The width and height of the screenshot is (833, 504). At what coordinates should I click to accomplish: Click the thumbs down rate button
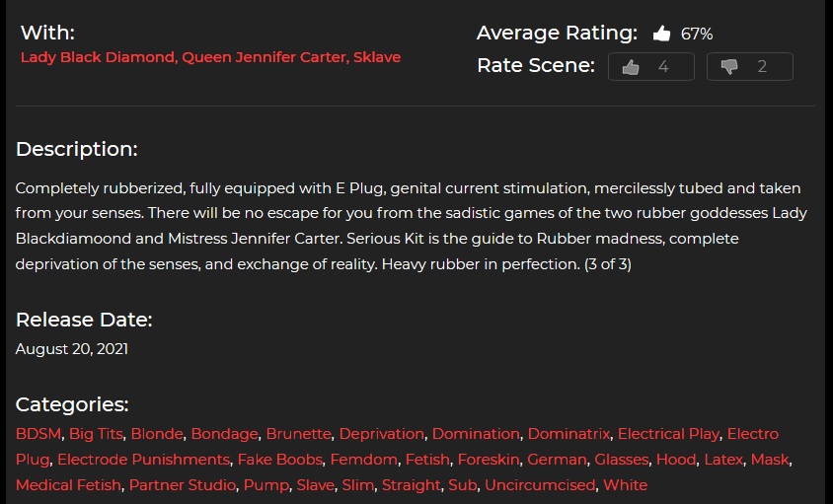(749, 66)
